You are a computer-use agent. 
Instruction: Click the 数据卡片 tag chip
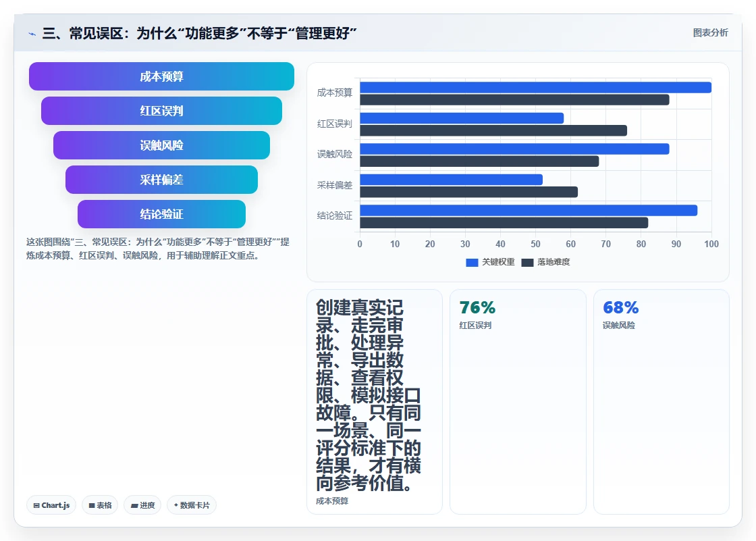[x=192, y=505]
